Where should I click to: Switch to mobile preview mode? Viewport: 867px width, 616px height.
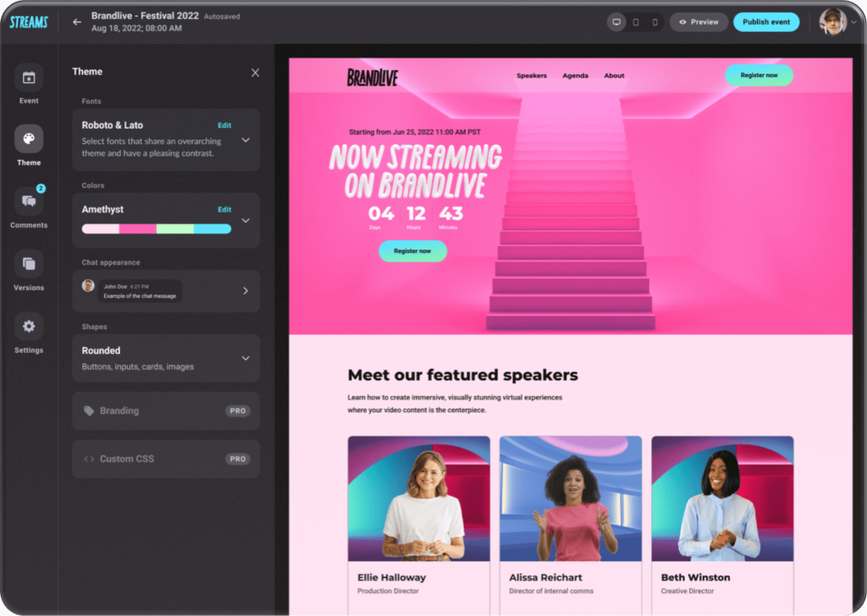[x=655, y=21]
